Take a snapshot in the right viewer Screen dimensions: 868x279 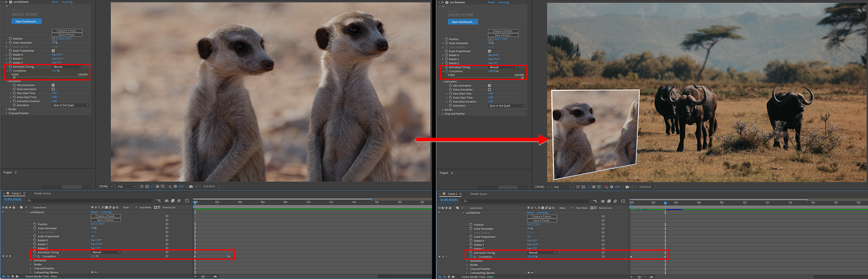(x=627, y=187)
